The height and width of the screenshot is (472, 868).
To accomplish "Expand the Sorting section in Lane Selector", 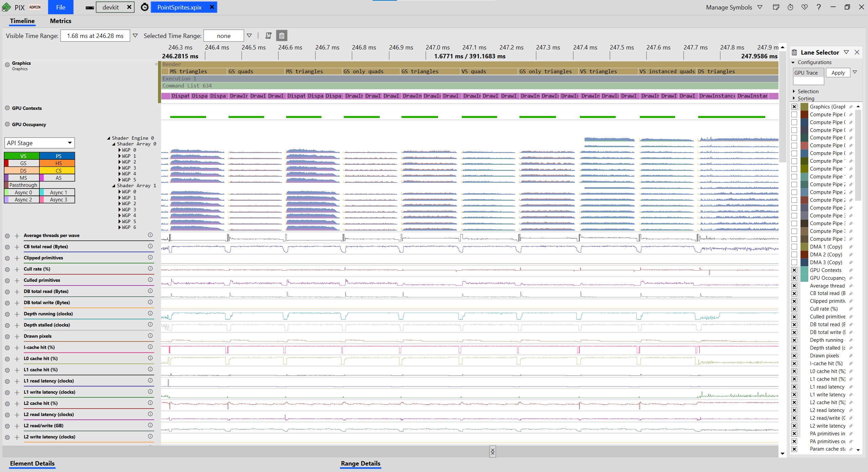I will coord(794,98).
